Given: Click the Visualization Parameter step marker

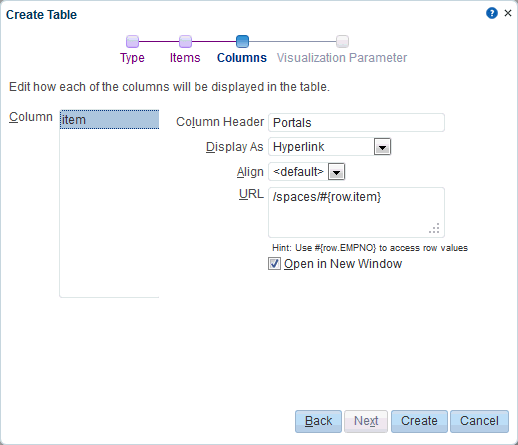Looking at the screenshot, I should click(x=342, y=42).
